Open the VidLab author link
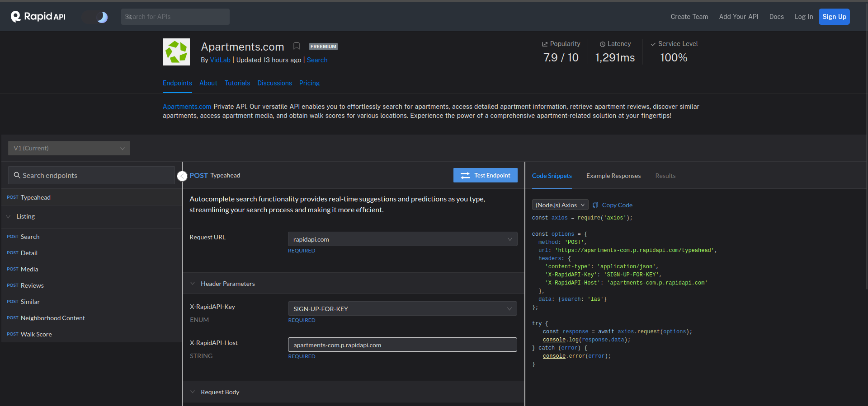This screenshot has width=868, height=406. coord(220,60)
